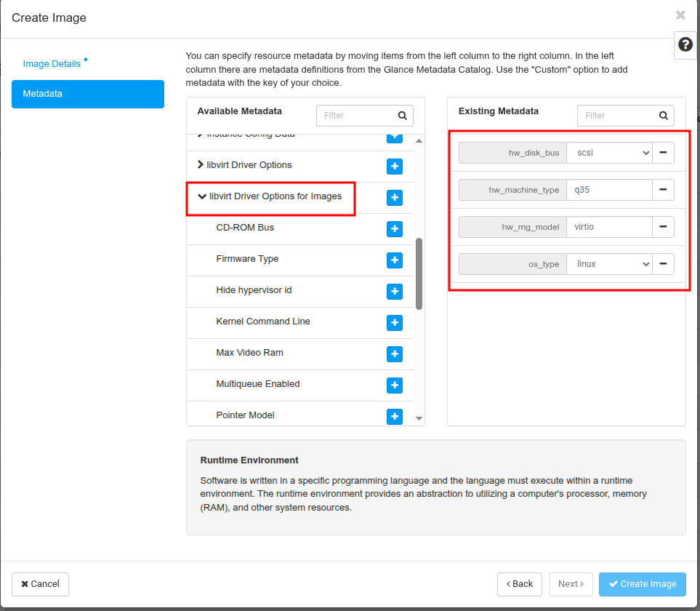
Task: Collapse libvirt Driver Options for Images
Action: pos(202,196)
